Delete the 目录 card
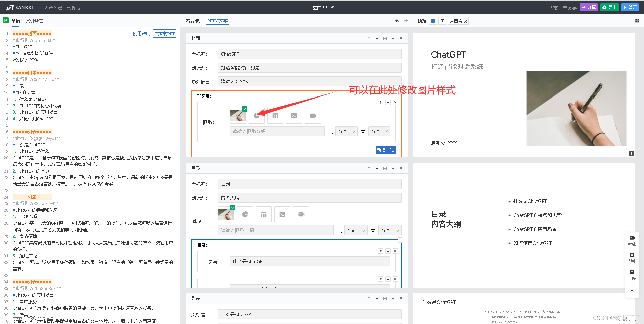The height and width of the screenshot is (324, 644). pos(401,168)
